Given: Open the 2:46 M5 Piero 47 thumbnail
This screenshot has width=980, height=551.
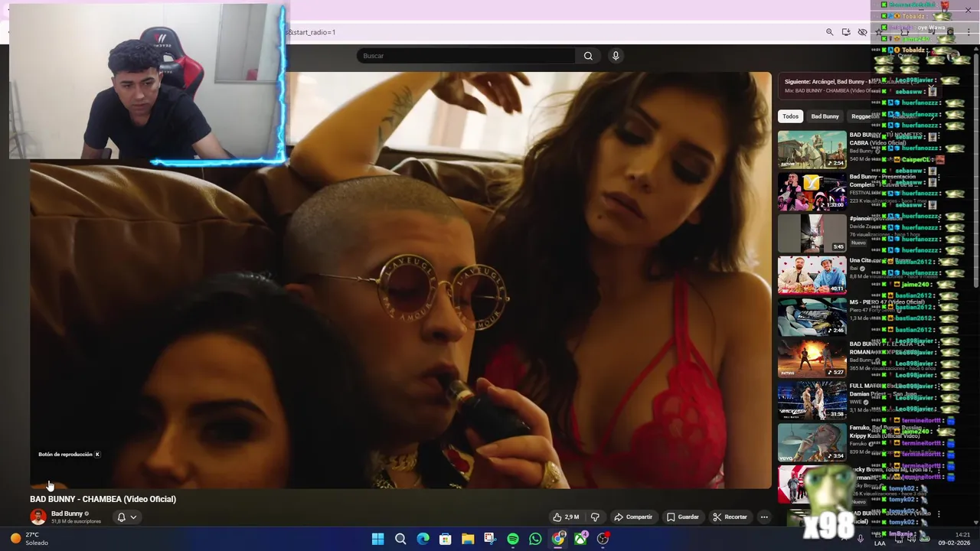Looking at the screenshot, I should point(812,317).
